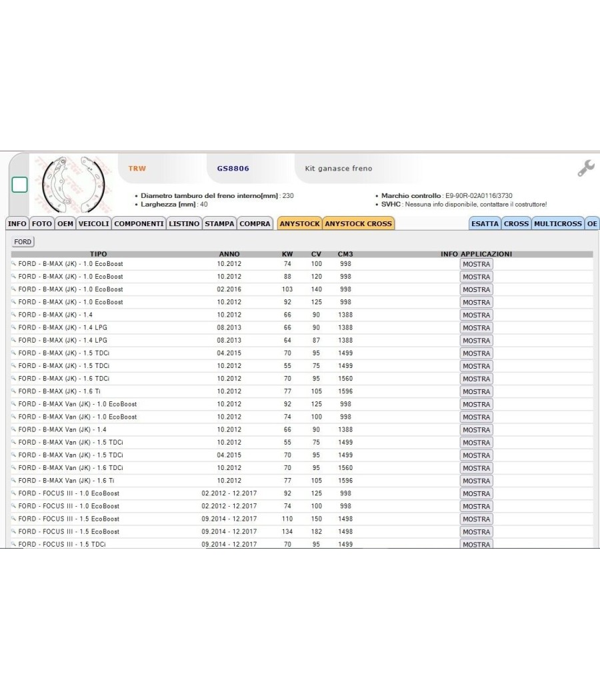Viewport: 600px width, 700px height.
Task: Click magnifier icon for FOCUS III 1.5 EcoBoost 110 kW
Action: coord(14,519)
